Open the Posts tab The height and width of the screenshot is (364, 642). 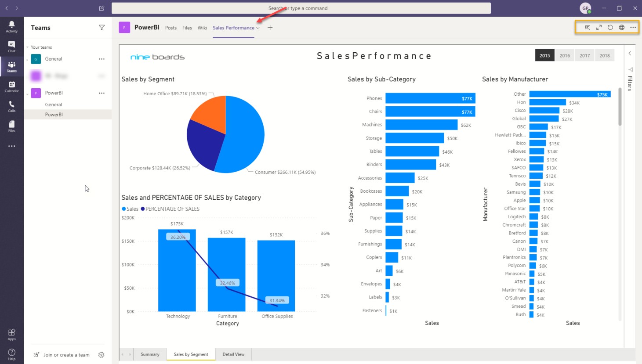pos(171,28)
